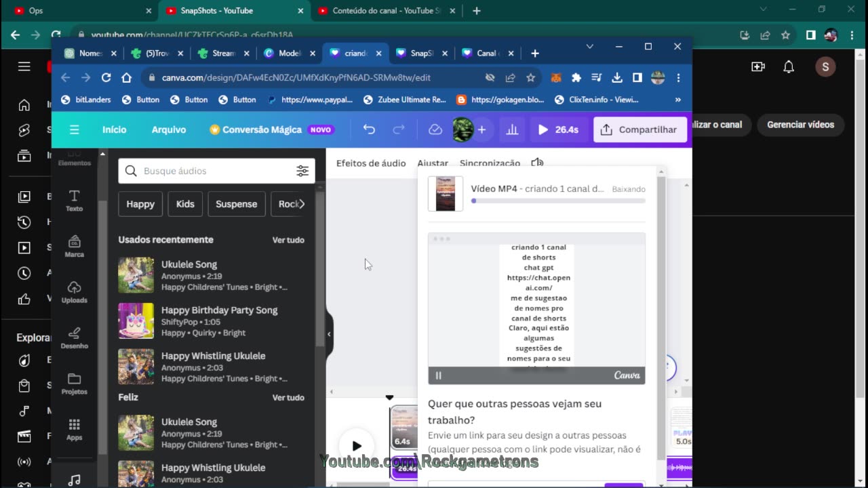Bookmark the Canva page with star
The width and height of the screenshot is (868, 488).
click(x=530, y=78)
